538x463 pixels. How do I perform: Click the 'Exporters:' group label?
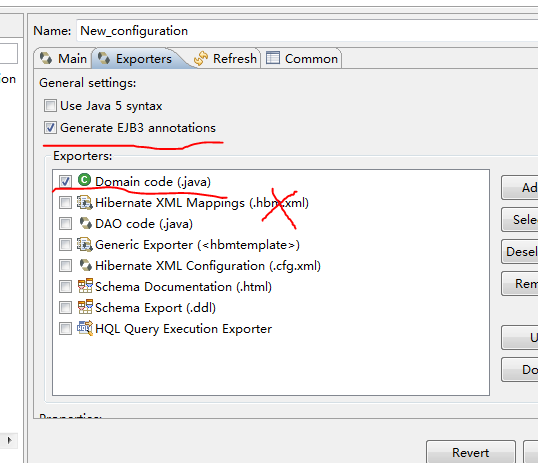[83, 156]
